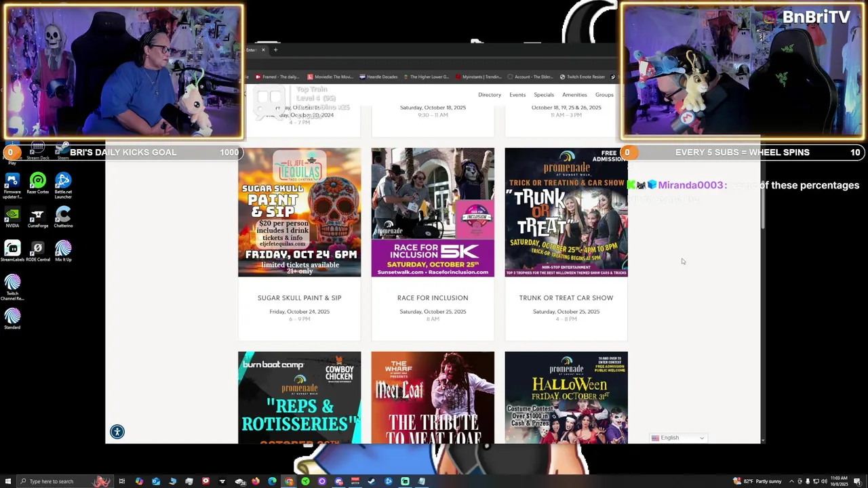Open the volume control in system tray
The width and height of the screenshot is (868, 488).
point(824,481)
